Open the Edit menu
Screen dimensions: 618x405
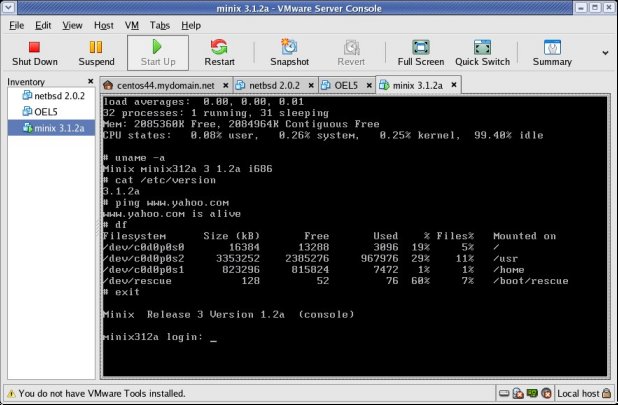coord(43,26)
